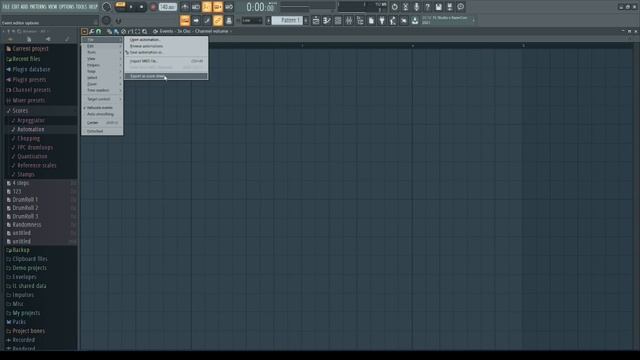This screenshot has height=360, width=640.
Task: Choose Save automation as in submenu
Action: click(x=166, y=52)
